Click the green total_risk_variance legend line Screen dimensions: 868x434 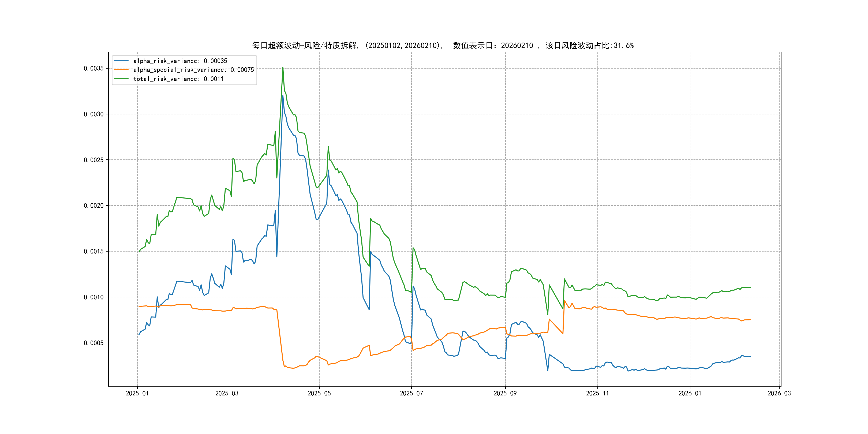point(121,79)
